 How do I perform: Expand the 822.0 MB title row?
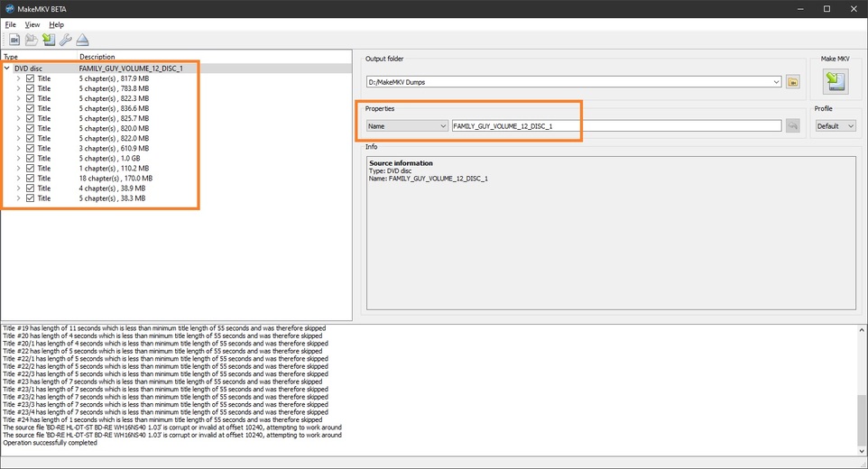pos(18,138)
